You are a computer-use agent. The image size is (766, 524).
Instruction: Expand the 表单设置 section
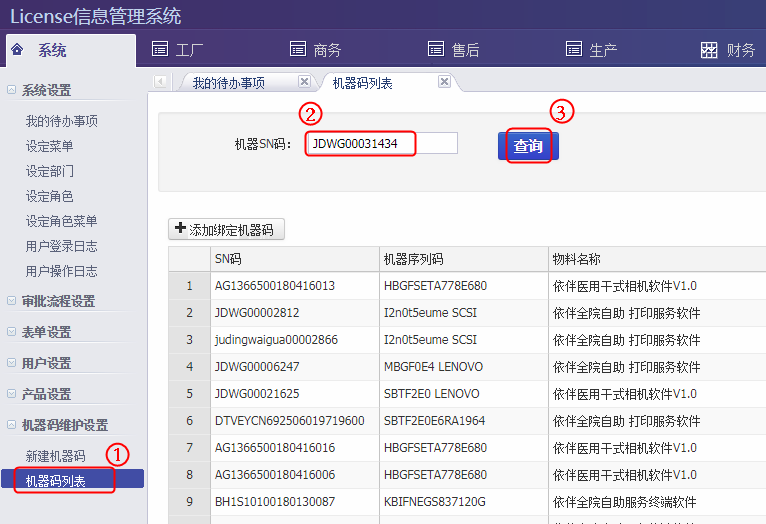(x=11, y=332)
